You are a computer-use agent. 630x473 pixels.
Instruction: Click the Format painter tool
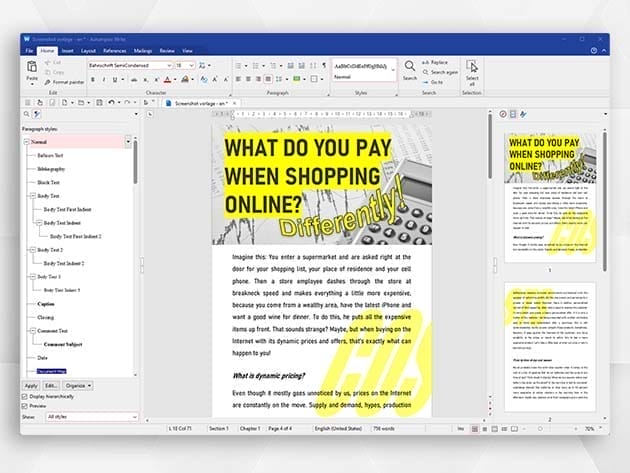65,82
